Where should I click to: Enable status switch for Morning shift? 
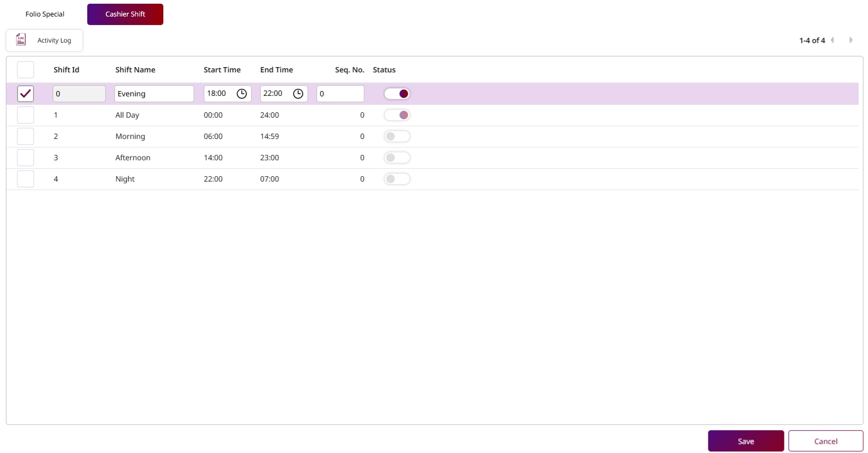point(397,136)
